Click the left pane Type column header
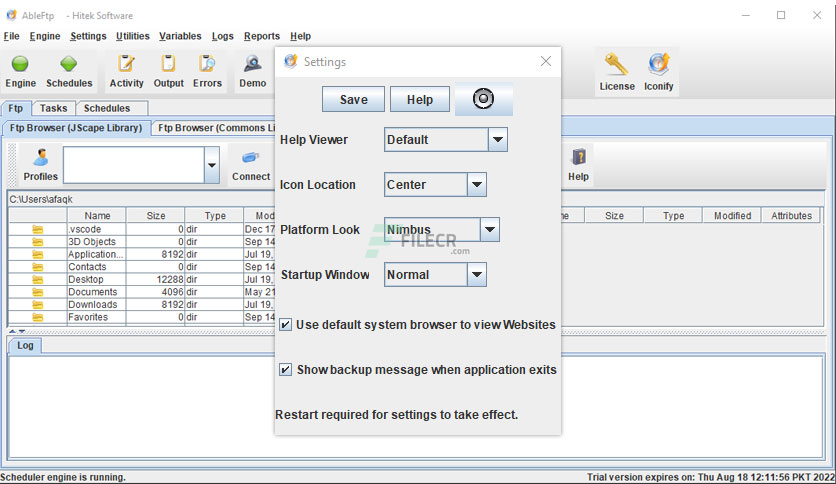This screenshot has height=484, width=836. coord(215,216)
